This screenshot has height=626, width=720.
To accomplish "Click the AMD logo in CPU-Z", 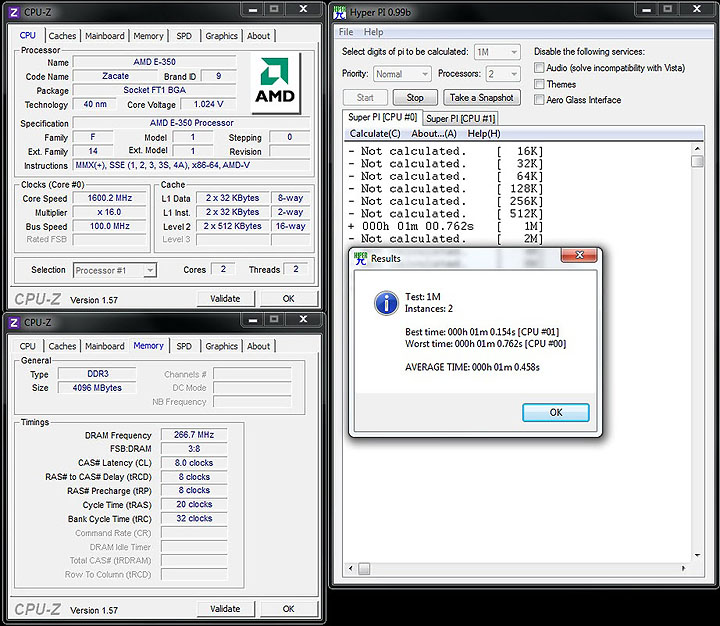I will point(275,82).
